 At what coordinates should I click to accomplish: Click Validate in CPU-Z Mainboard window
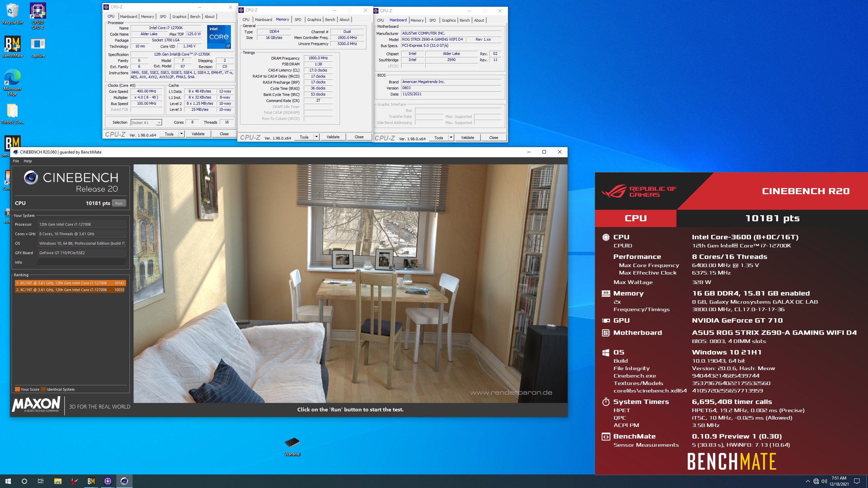tap(468, 138)
